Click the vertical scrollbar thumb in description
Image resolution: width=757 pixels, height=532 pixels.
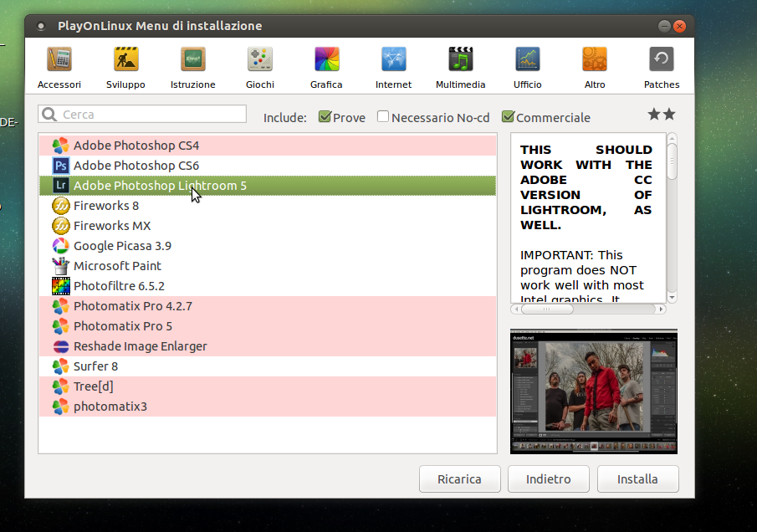pyautogui.click(x=672, y=161)
